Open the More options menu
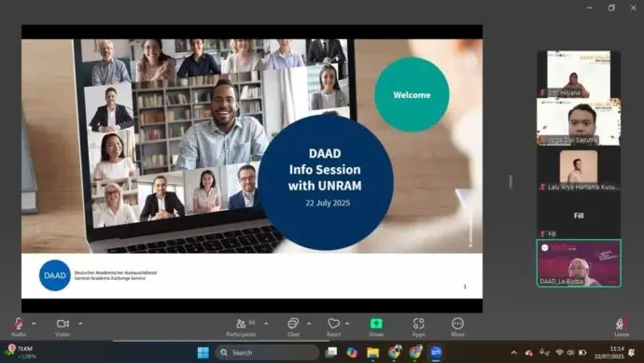Screen dimensions: 644x363 pyautogui.click(x=457, y=327)
